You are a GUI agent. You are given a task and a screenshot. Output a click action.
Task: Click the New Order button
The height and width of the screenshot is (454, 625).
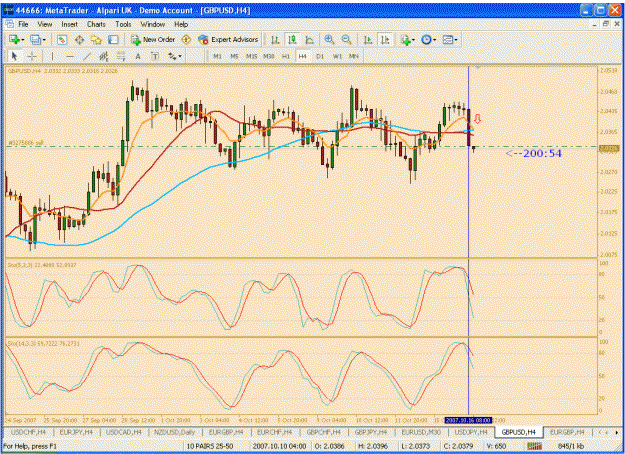(x=153, y=39)
